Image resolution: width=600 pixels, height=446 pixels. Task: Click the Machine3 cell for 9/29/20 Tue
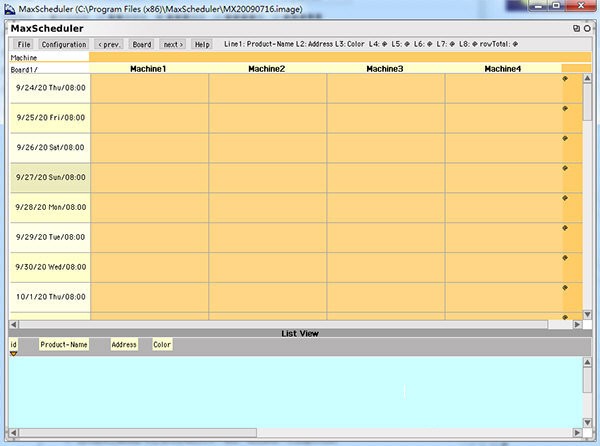(x=386, y=238)
